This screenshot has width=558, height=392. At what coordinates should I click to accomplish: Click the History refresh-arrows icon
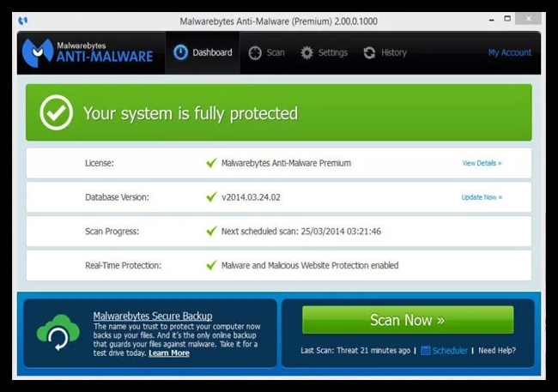click(369, 52)
